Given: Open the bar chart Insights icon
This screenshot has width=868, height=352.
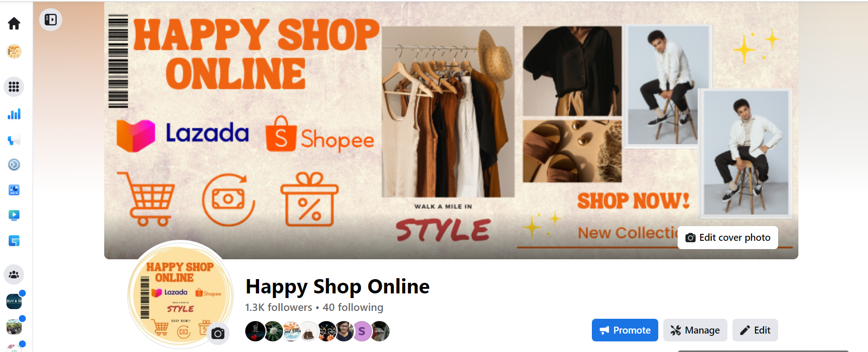Looking at the screenshot, I should pos(14,114).
